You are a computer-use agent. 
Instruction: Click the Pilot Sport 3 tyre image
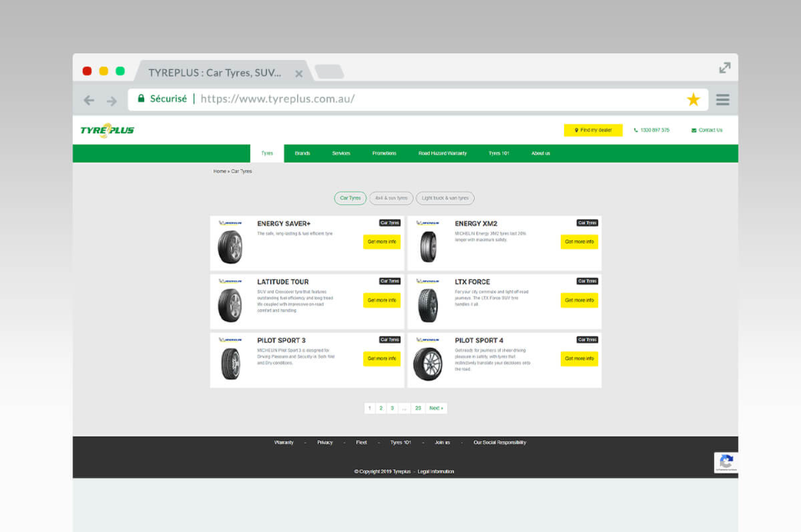tap(230, 364)
